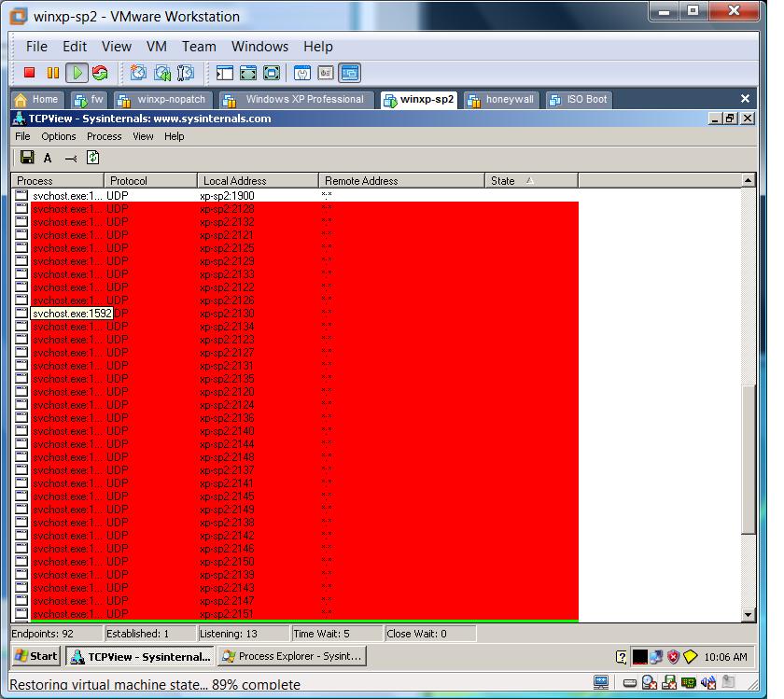Open the VMware Edit menu

click(x=75, y=47)
